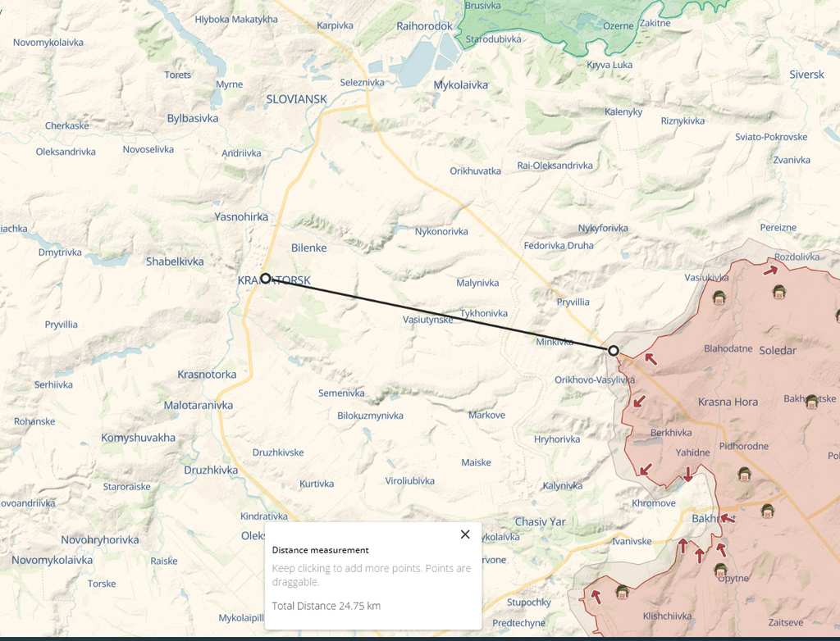Click the Nykyforivka label
The width and height of the screenshot is (840, 641).
(603, 228)
